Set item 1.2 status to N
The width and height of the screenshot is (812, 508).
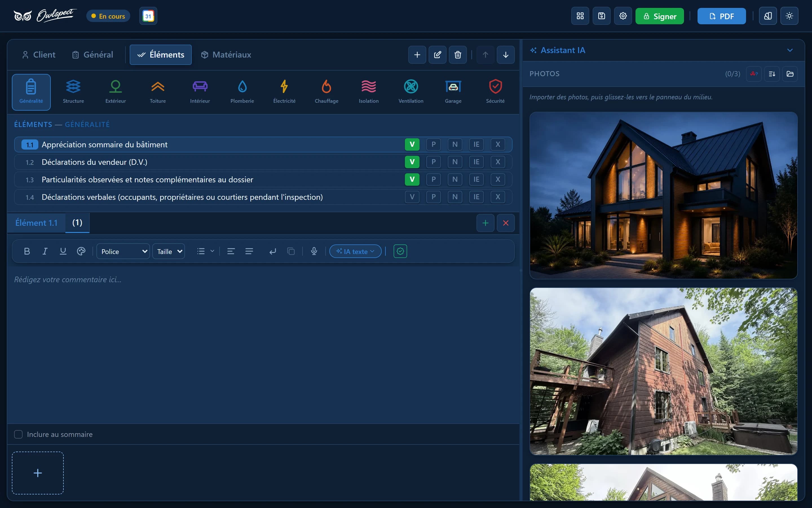pos(455,162)
